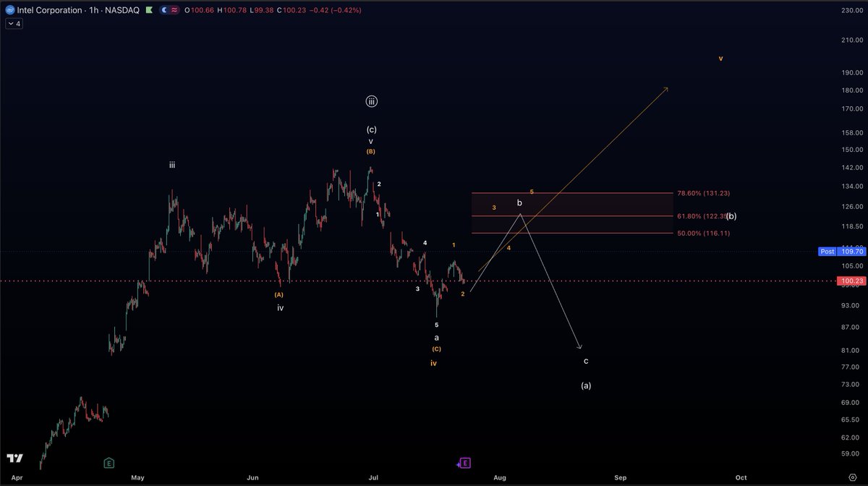Select the white iii label above the May peak
The image size is (868, 486).
pos(172,166)
